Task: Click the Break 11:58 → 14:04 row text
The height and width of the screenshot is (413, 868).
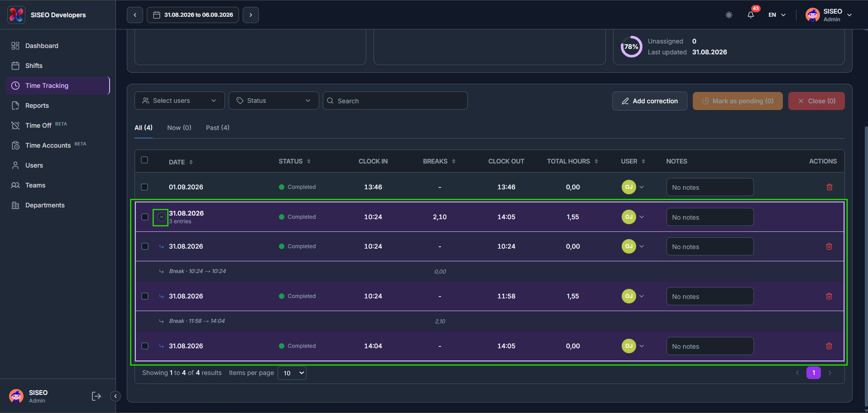Action: pyautogui.click(x=197, y=321)
